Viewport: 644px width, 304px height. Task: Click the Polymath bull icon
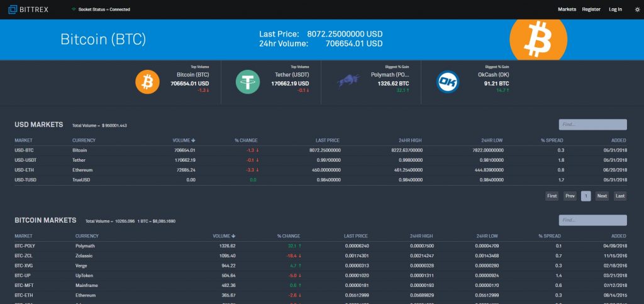[x=348, y=80]
